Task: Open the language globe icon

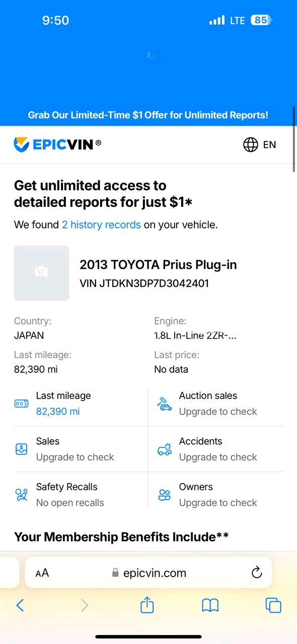Action: [251, 144]
